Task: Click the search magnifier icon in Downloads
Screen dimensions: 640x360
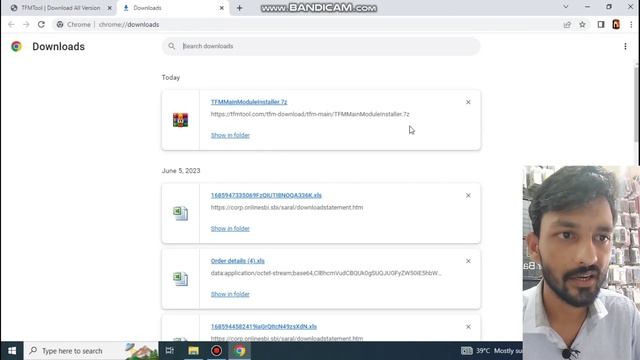Action: [172, 46]
